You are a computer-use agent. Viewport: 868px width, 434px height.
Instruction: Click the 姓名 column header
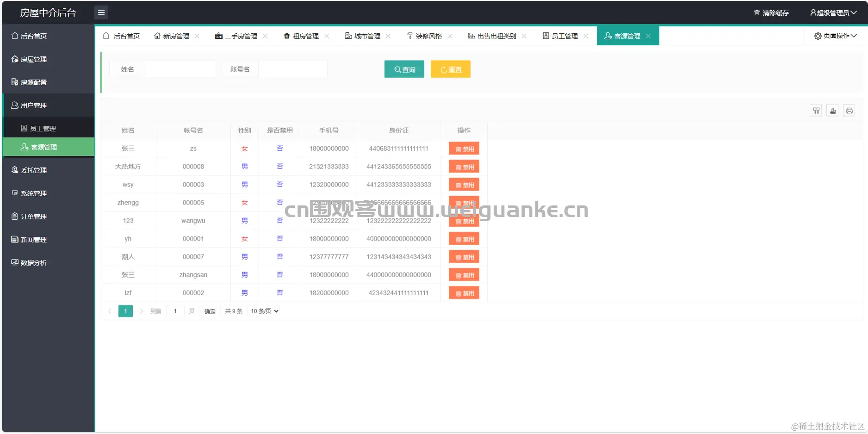click(x=128, y=130)
